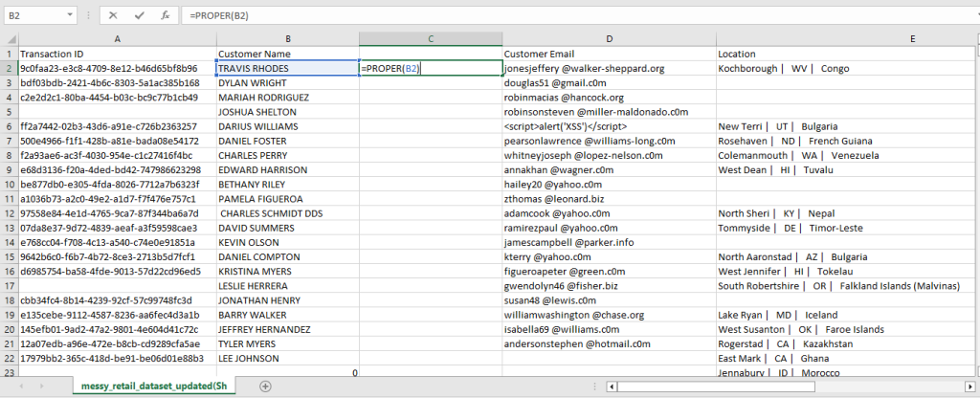
Task: Click vertical scrollbar up arrow
Action: point(976,38)
